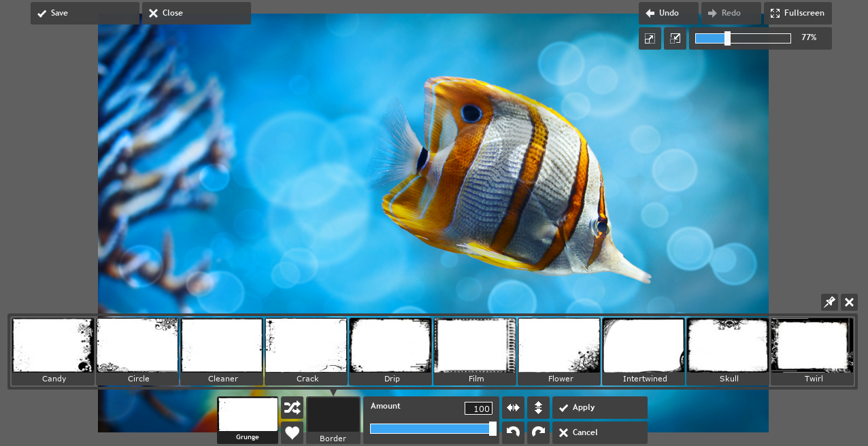The height and width of the screenshot is (446, 868).
Task: Click the shuffle random border icon
Action: click(292, 408)
